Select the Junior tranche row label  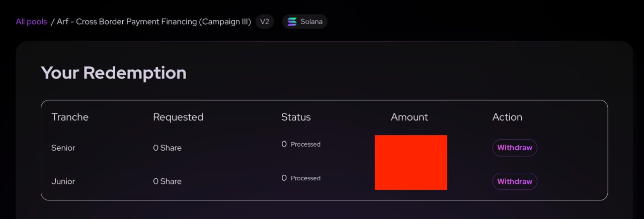pos(63,181)
